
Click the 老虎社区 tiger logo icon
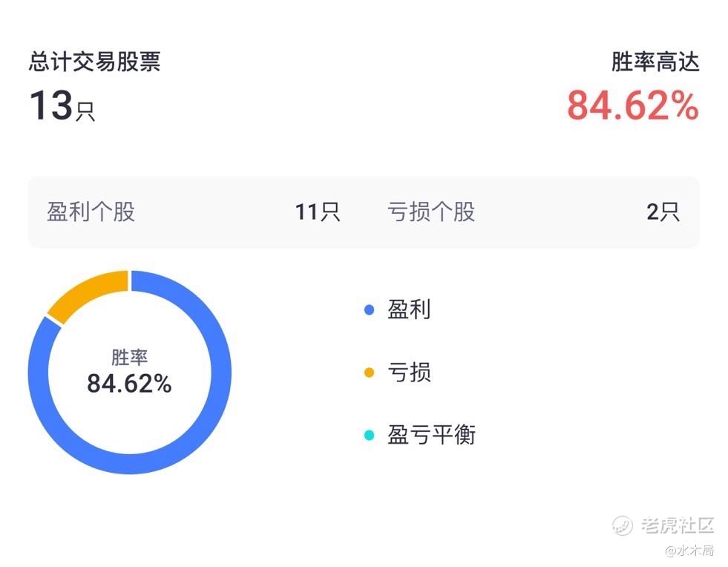tap(622, 525)
